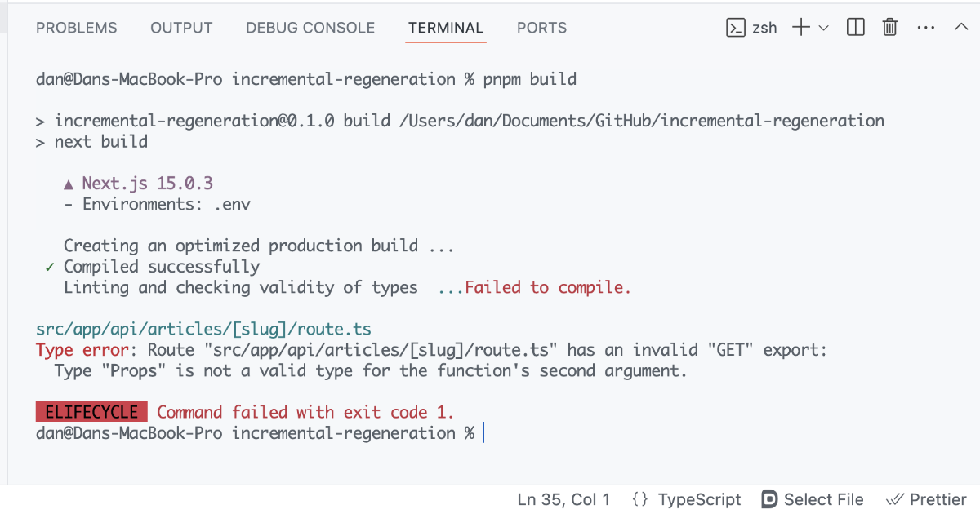Open the route.ts file path link
Image resolution: width=980 pixels, height=514 pixels.
click(204, 329)
